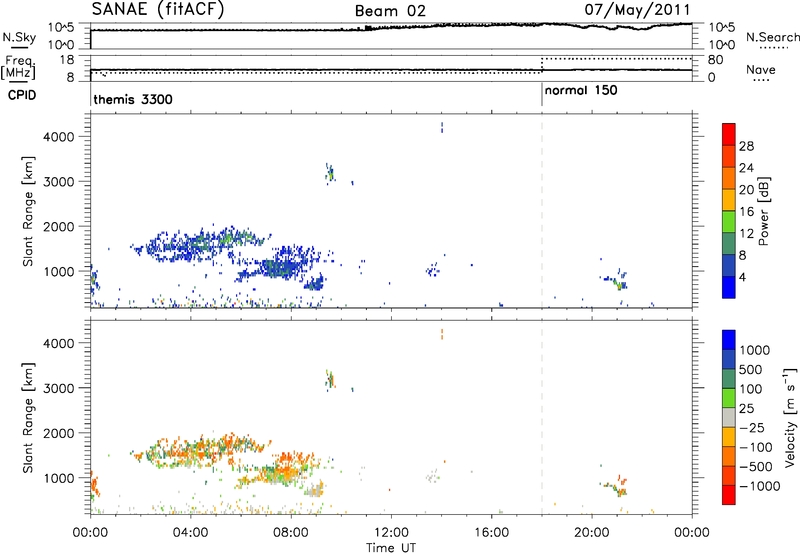Click the 4000 tick in power panel
This screenshot has width=800, height=554.
[59, 137]
